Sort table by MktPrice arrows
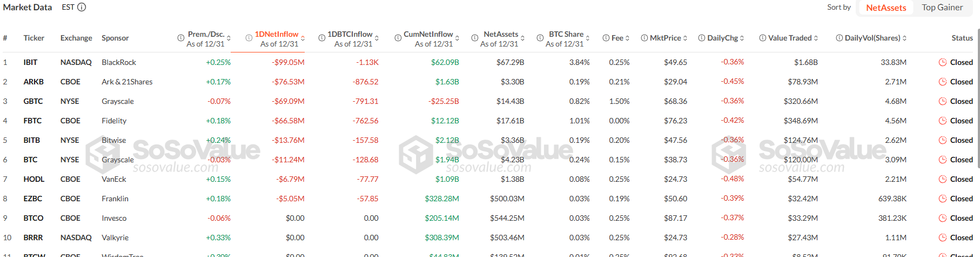Screen dimensions: 980x257 685,38
